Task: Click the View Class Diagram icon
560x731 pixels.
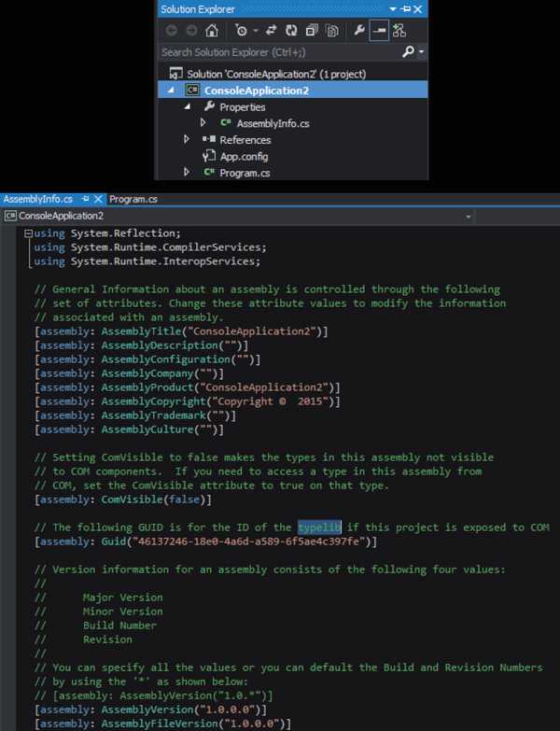Action: point(399,31)
